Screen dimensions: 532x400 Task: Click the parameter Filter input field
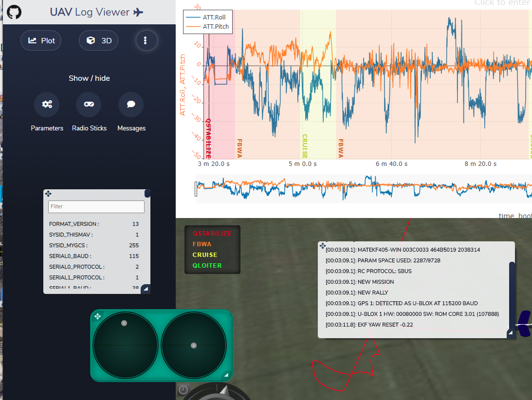[x=96, y=207]
